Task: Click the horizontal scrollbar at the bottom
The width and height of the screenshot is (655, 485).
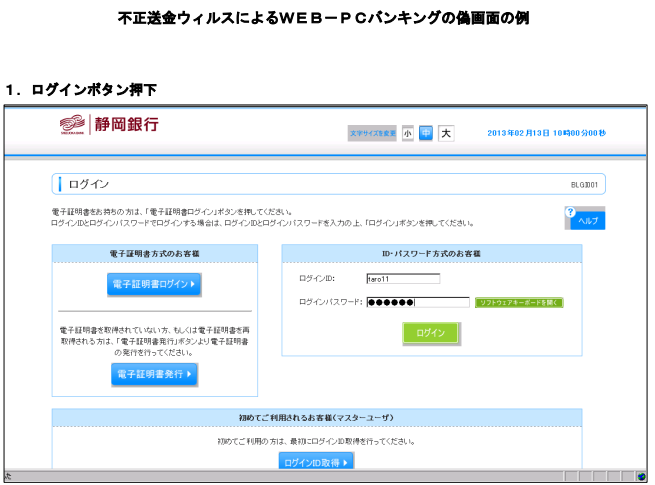Action: click(x=320, y=476)
